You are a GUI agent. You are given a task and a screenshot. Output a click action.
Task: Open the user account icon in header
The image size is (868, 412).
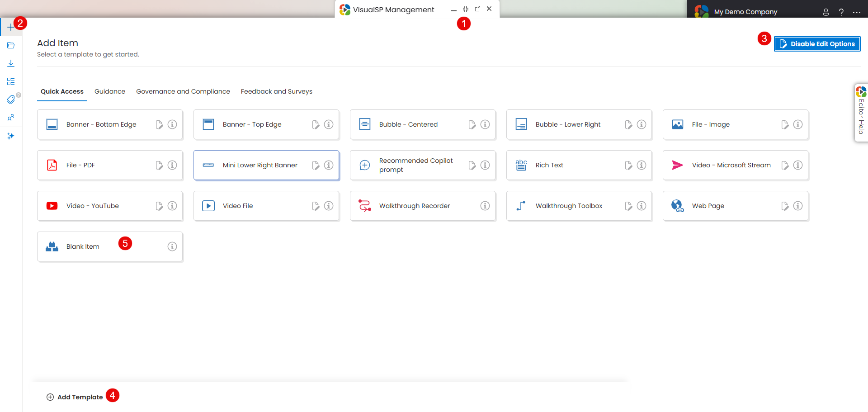[826, 12]
